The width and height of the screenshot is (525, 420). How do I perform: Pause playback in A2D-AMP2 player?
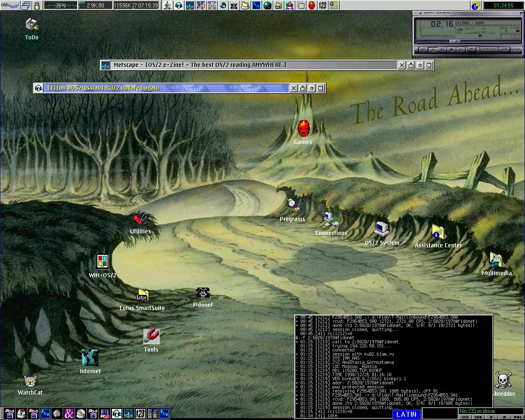coord(442,50)
